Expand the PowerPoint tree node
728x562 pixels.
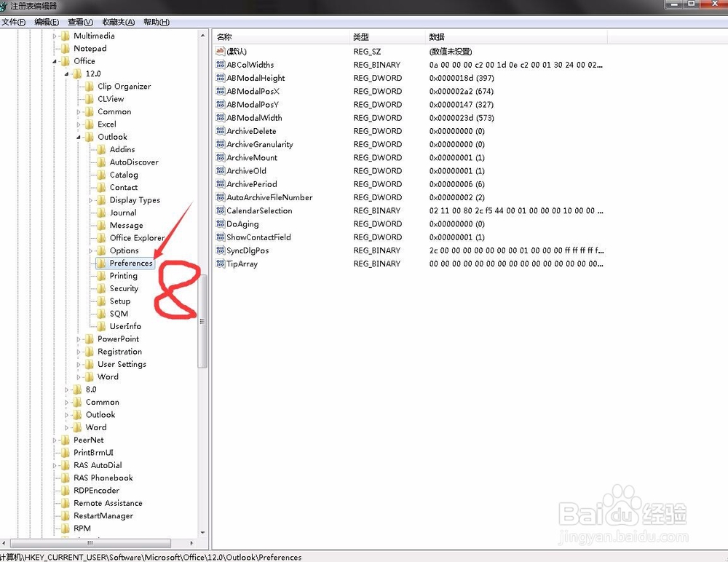[x=79, y=339]
